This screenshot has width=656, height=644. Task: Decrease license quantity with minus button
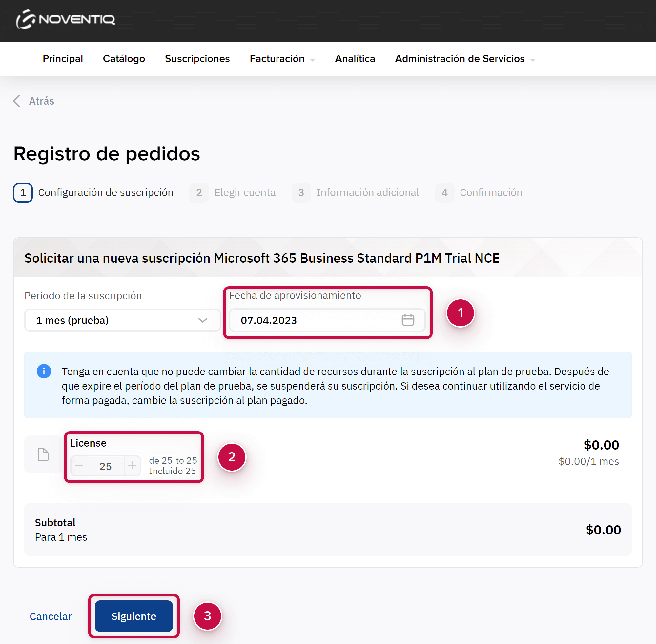pos(79,466)
